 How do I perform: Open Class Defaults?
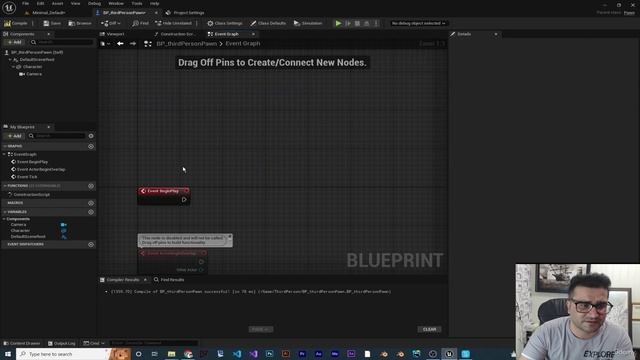coord(268,23)
